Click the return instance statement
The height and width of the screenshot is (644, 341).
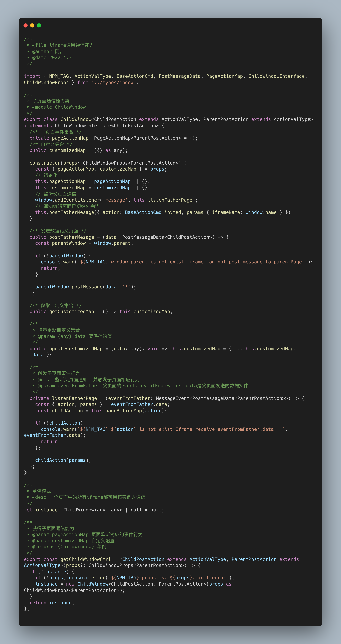[x=52, y=603]
